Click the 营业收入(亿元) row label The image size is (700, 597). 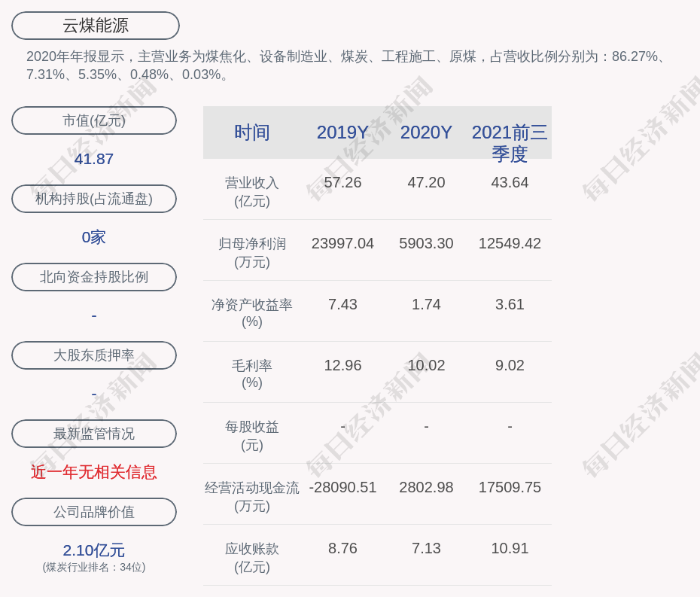[252, 192]
